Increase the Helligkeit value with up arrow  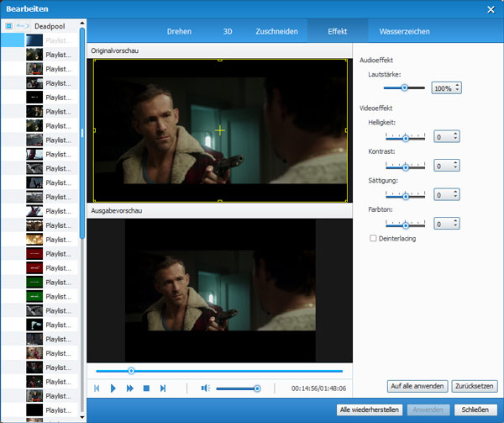[x=455, y=133]
